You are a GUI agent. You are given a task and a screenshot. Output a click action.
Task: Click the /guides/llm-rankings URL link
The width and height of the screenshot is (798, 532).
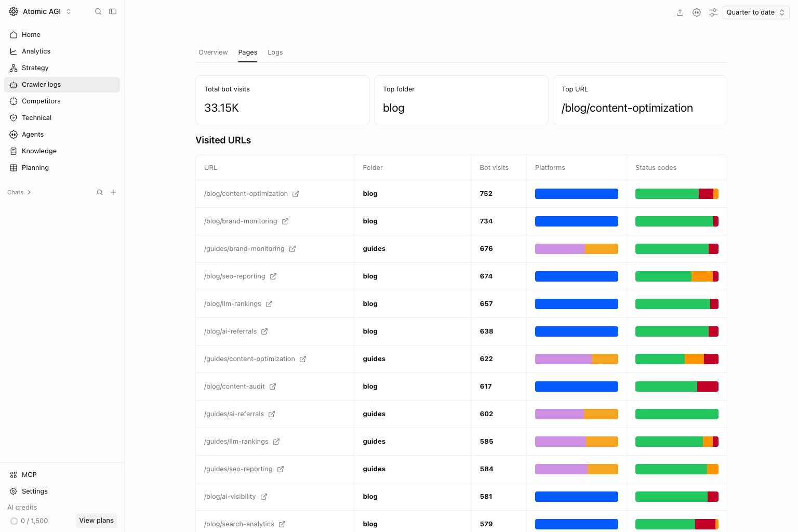pos(236,442)
